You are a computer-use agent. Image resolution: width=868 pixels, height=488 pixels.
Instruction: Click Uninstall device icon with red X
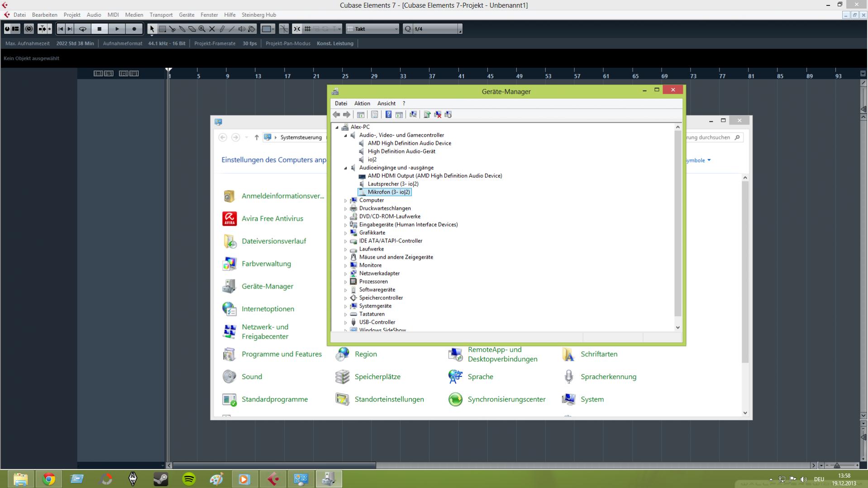pos(438,114)
